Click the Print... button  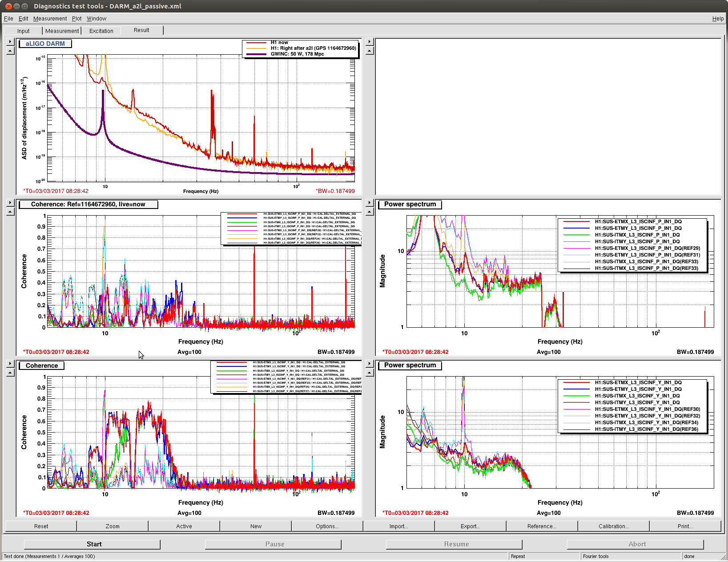pyautogui.click(x=685, y=526)
